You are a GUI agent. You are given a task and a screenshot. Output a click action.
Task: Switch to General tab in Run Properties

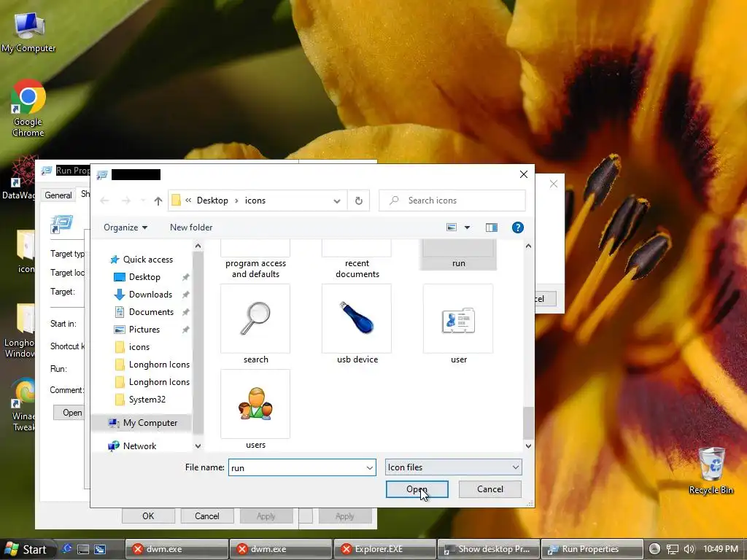click(x=58, y=195)
